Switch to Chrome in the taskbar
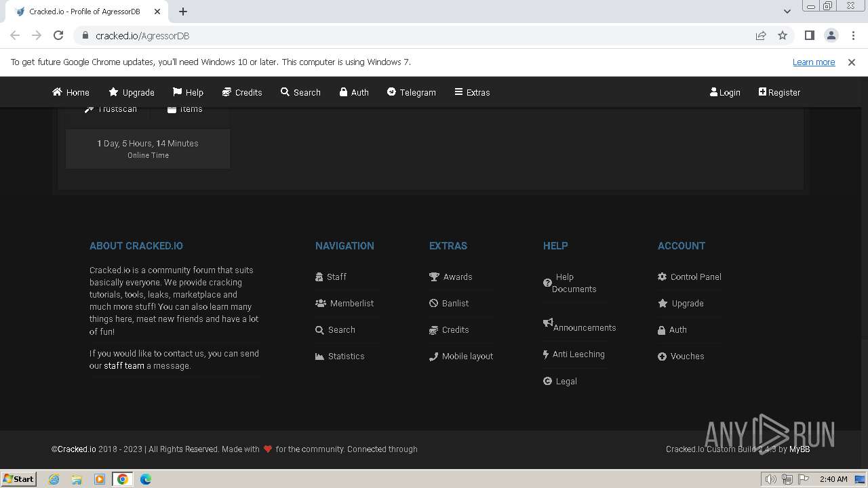The image size is (868, 488). 122,479
